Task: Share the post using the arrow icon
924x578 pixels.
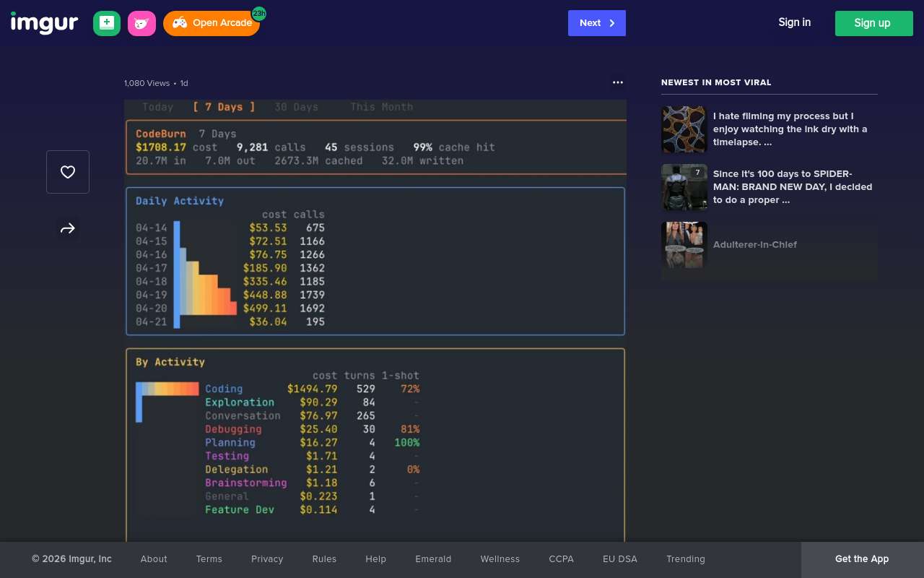Action: pos(68,229)
